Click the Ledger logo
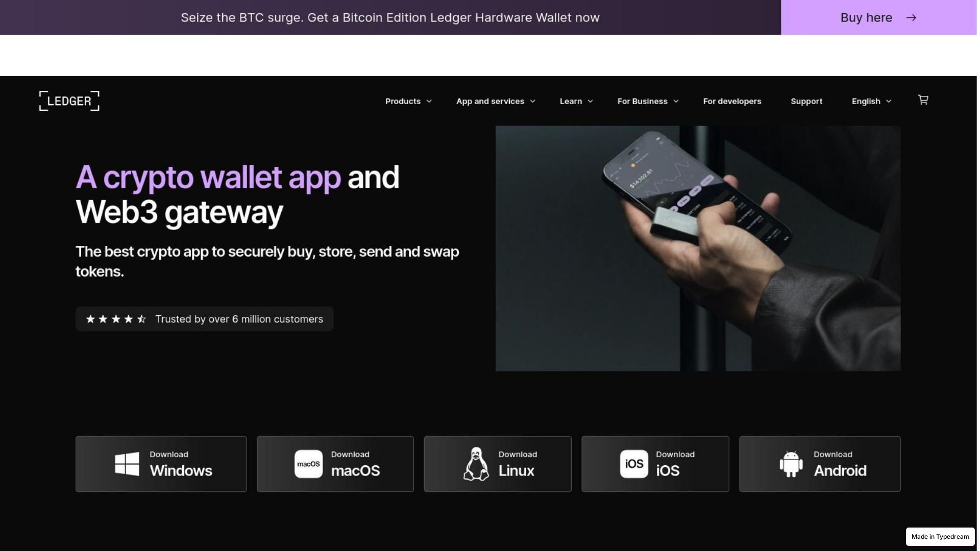This screenshot has height=551, width=980. (x=69, y=101)
